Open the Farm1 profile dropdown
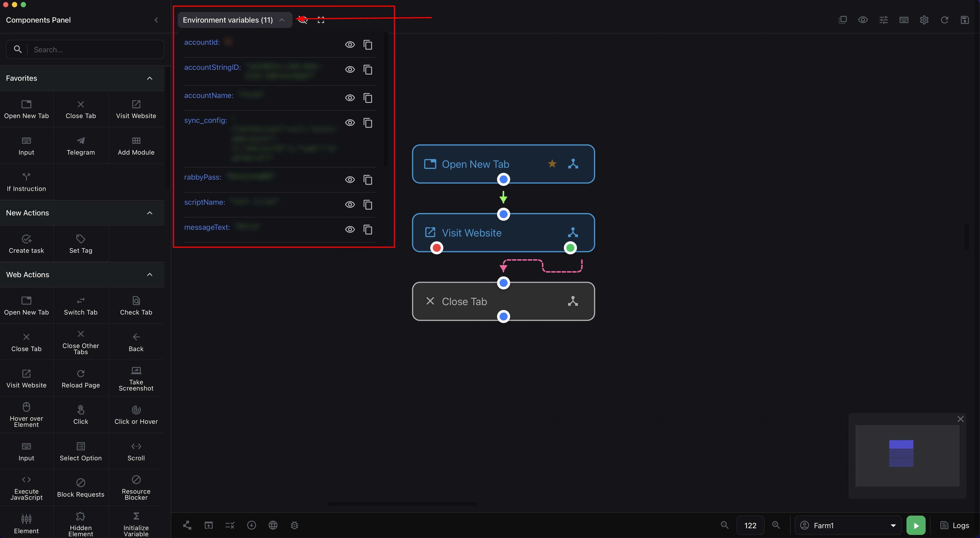Image resolution: width=980 pixels, height=538 pixels. click(848, 526)
